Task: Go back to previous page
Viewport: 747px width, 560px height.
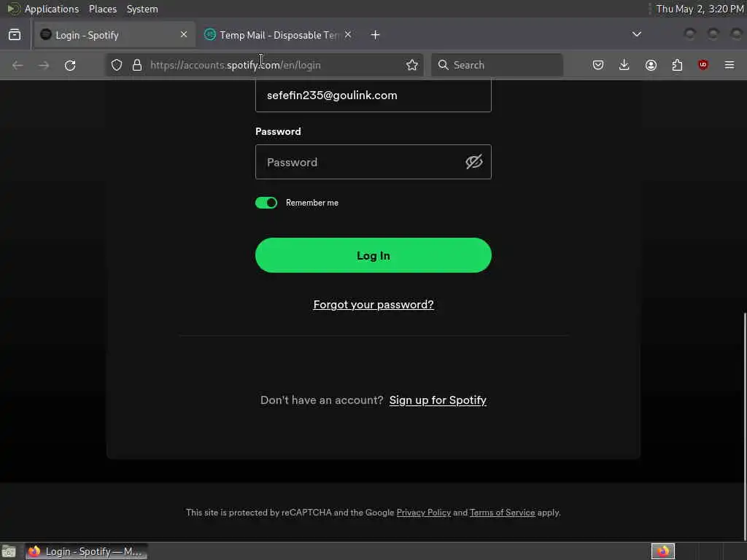Action: (18, 65)
